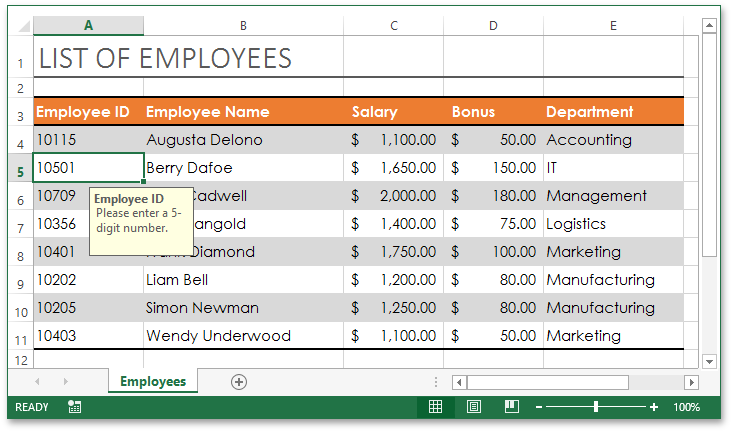Click horizontal scrollbar right arrow

(691, 383)
